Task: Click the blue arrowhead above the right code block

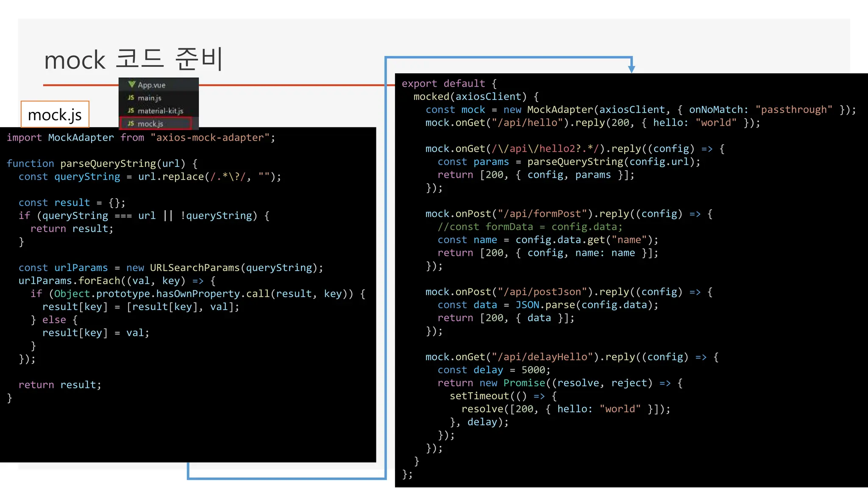Action: point(632,69)
